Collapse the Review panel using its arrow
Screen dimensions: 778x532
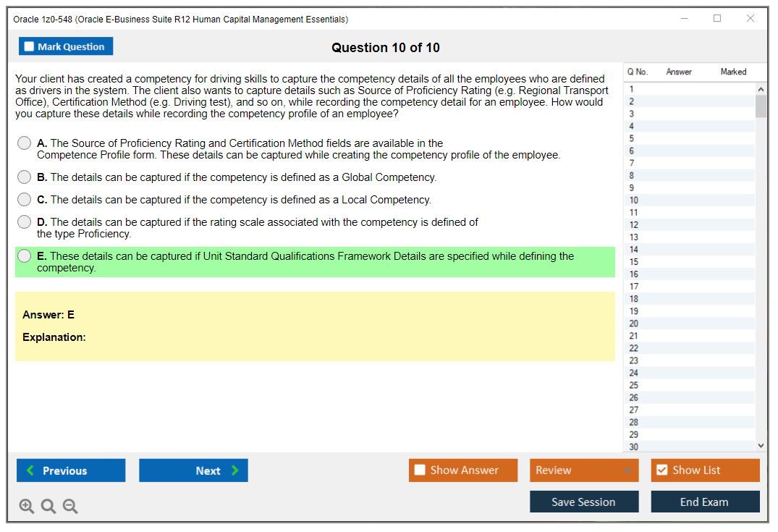[628, 470]
